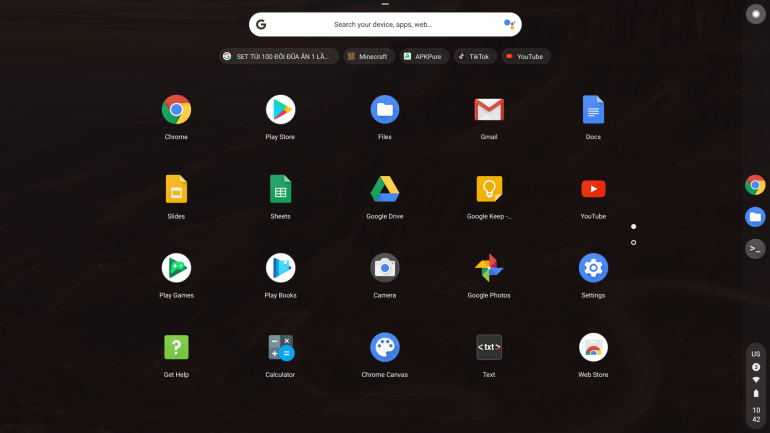Focus the Search your device, apps, web field
Screen dimensions: 770x433
click(x=385, y=25)
